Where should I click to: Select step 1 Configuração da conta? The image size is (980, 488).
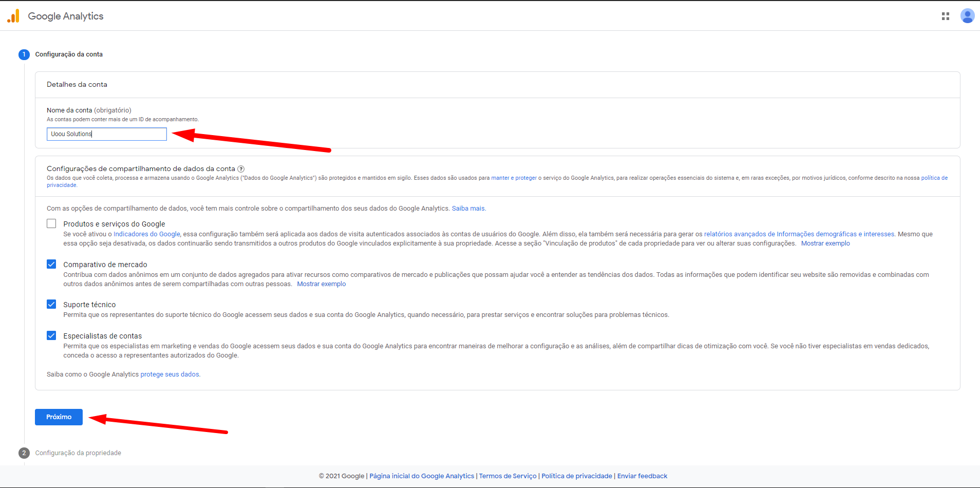pos(61,54)
